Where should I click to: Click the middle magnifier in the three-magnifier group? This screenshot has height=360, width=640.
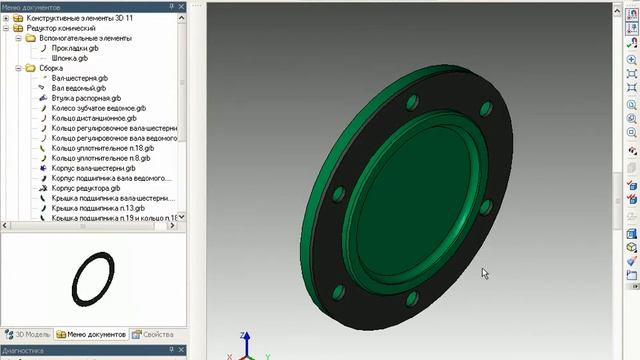pyautogui.click(x=631, y=119)
